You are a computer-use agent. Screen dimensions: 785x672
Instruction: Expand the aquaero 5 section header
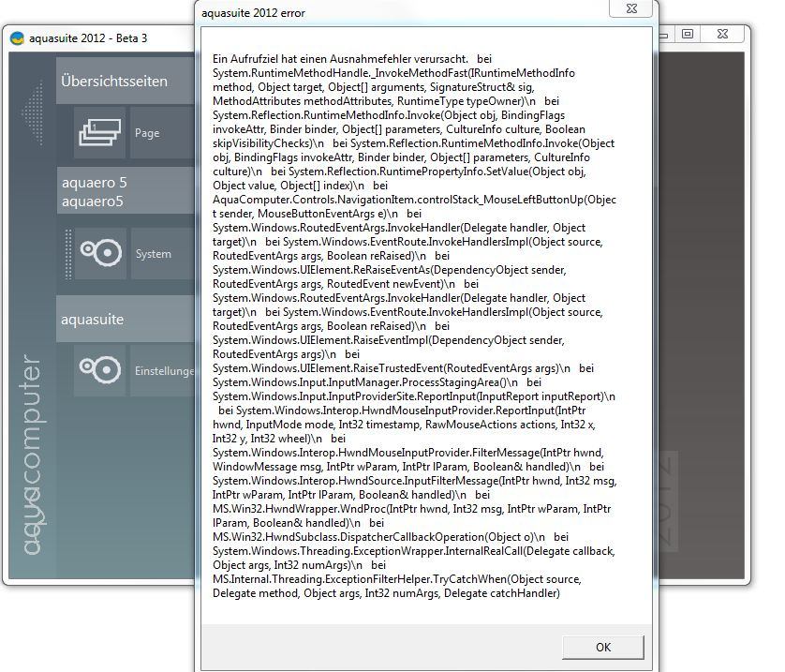(x=126, y=191)
